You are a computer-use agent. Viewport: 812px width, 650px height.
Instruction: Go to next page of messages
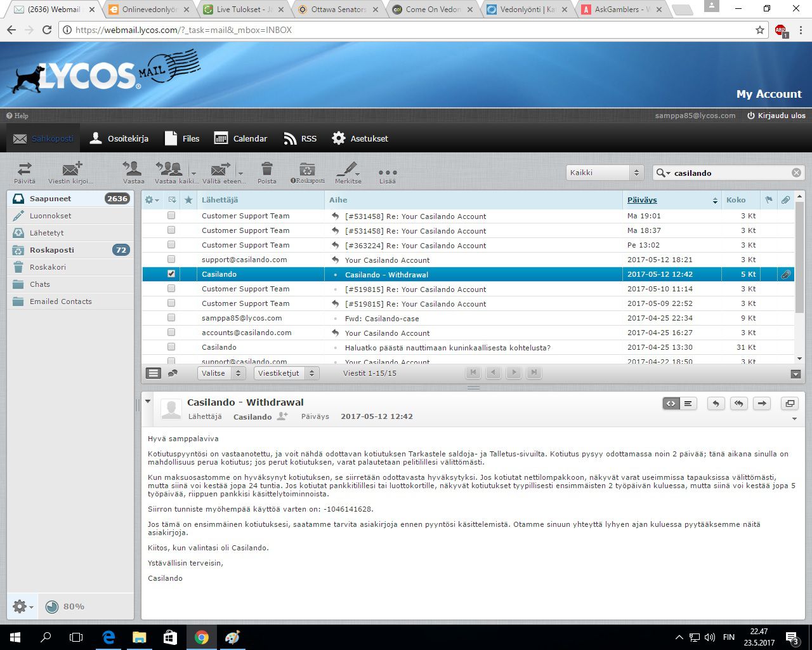514,373
